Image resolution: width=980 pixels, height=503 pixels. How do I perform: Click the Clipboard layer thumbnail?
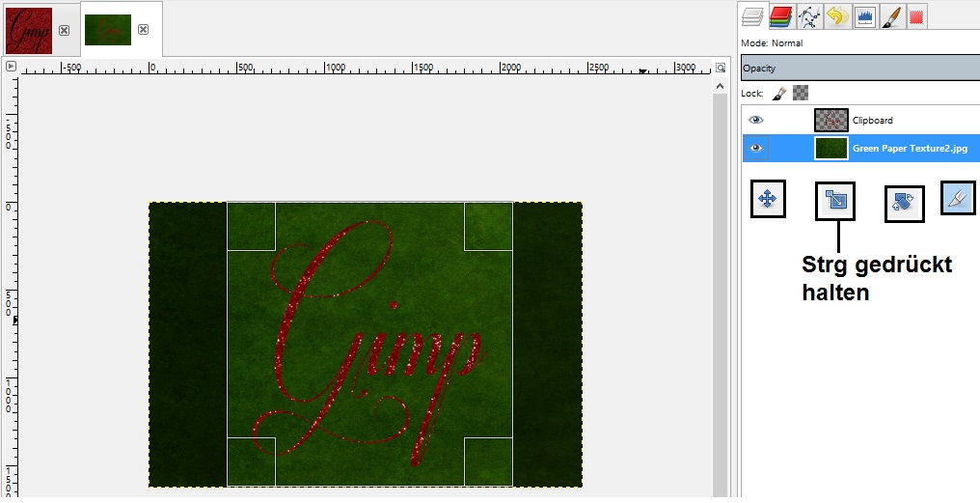click(x=831, y=120)
